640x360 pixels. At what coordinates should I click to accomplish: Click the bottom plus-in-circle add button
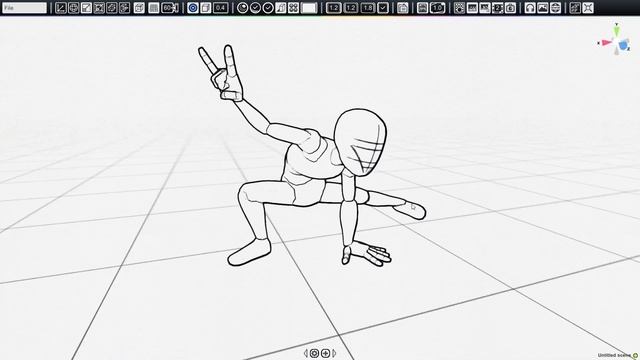pyautogui.click(x=325, y=353)
